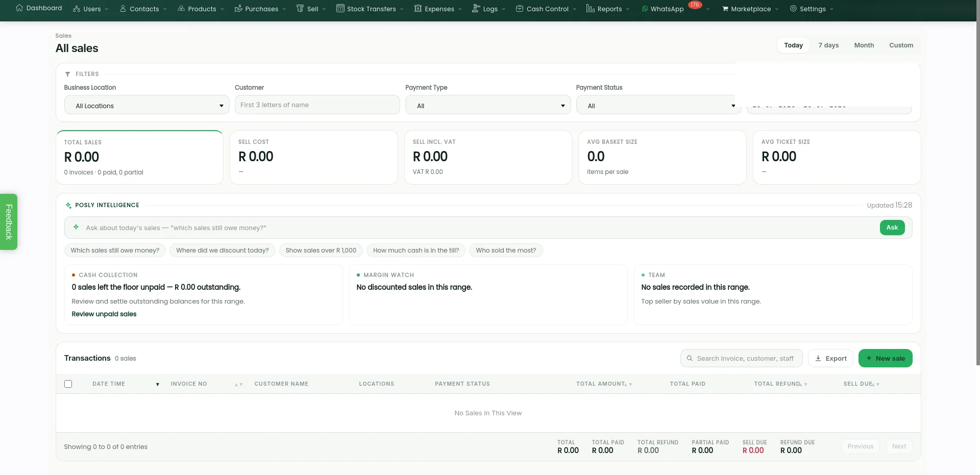Select 'Which sales still owe money?' suggestion
This screenshot has width=980, height=475.
point(115,250)
